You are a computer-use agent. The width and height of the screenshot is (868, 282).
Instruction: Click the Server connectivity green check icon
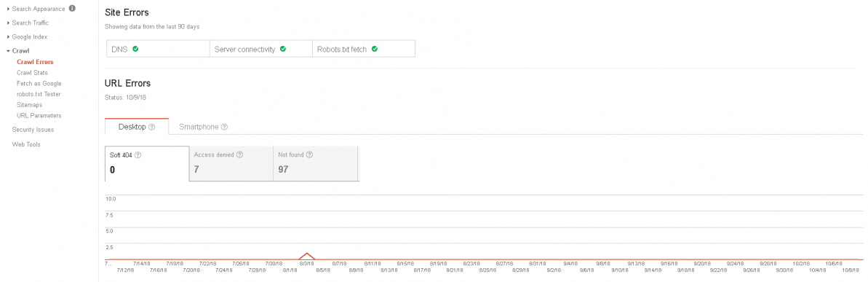pos(283,49)
